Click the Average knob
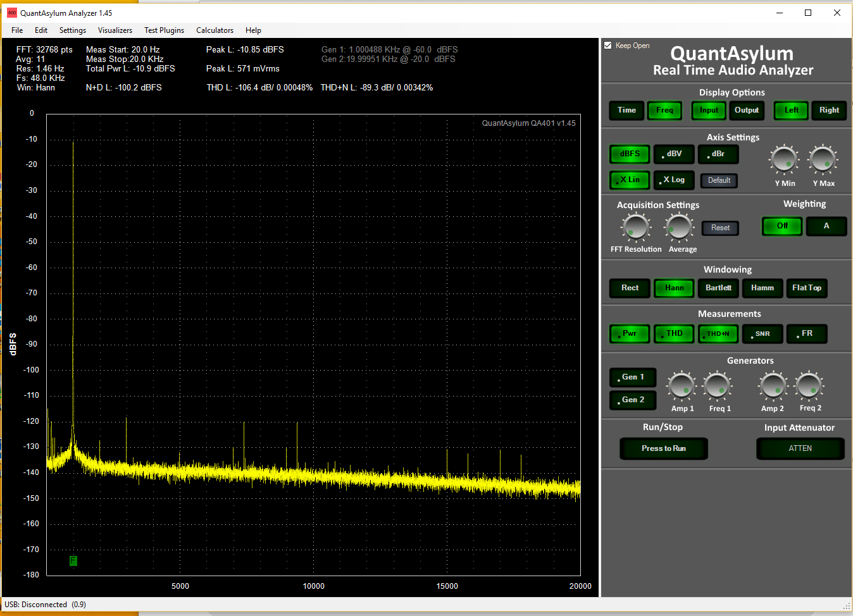The height and width of the screenshot is (616, 853). point(680,228)
